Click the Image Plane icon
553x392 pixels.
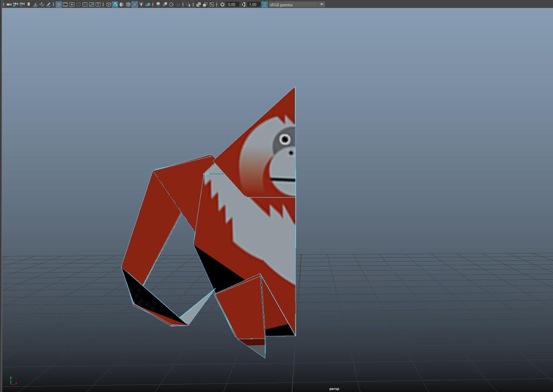(x=35, y=5)
